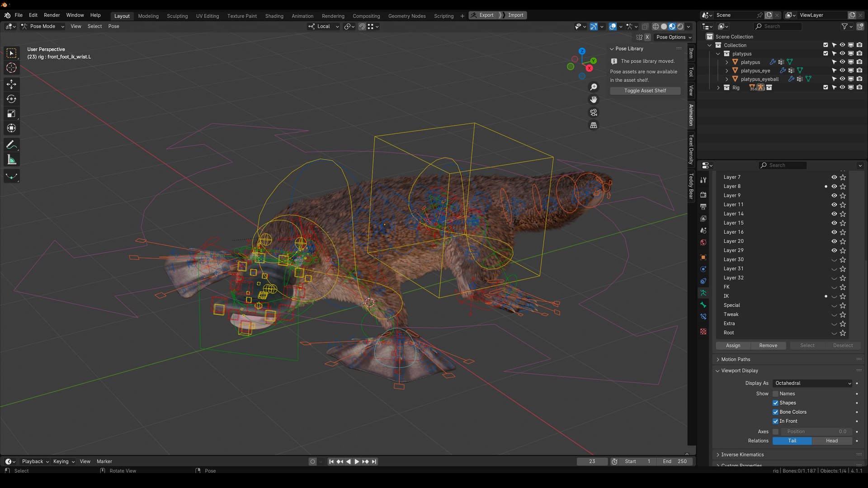868x488 pixels.
Task: Open Output properties printer icon
Action: 703,206
